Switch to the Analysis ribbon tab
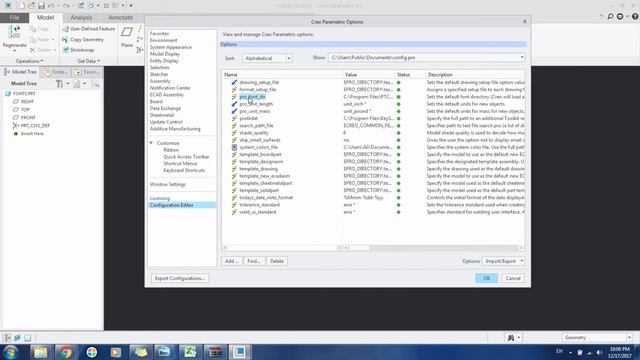 (x=81, y=18)
